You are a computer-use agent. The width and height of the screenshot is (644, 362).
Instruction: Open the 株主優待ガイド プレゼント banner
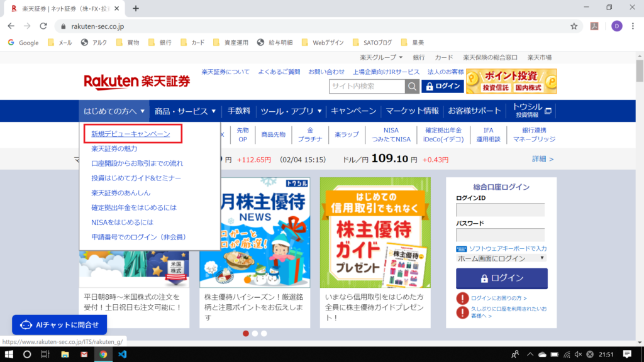[375, 233]
